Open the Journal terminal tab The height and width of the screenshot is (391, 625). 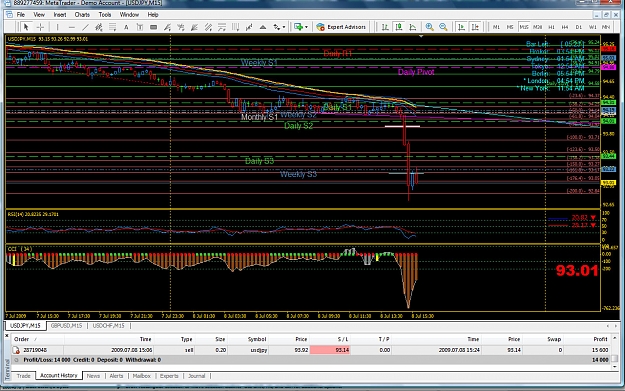(197, 376)
